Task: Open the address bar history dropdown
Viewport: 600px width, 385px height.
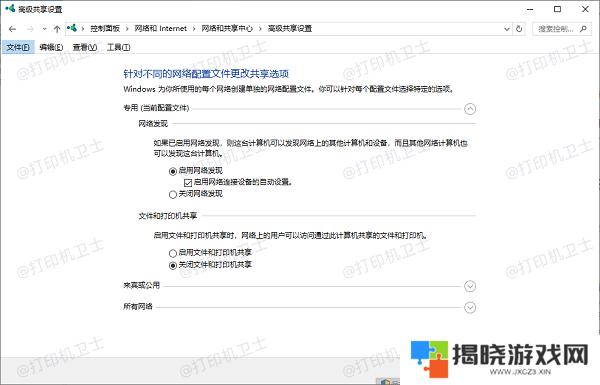Action: 507,29
